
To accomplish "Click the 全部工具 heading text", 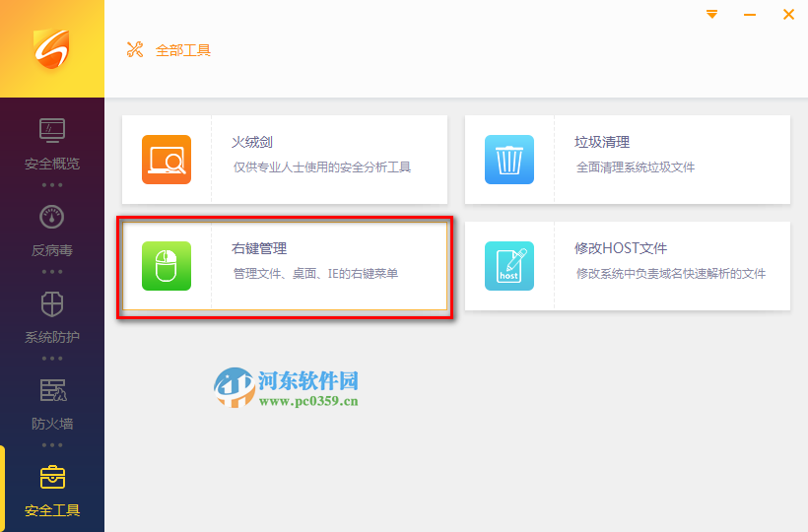I will coord(183,50).
